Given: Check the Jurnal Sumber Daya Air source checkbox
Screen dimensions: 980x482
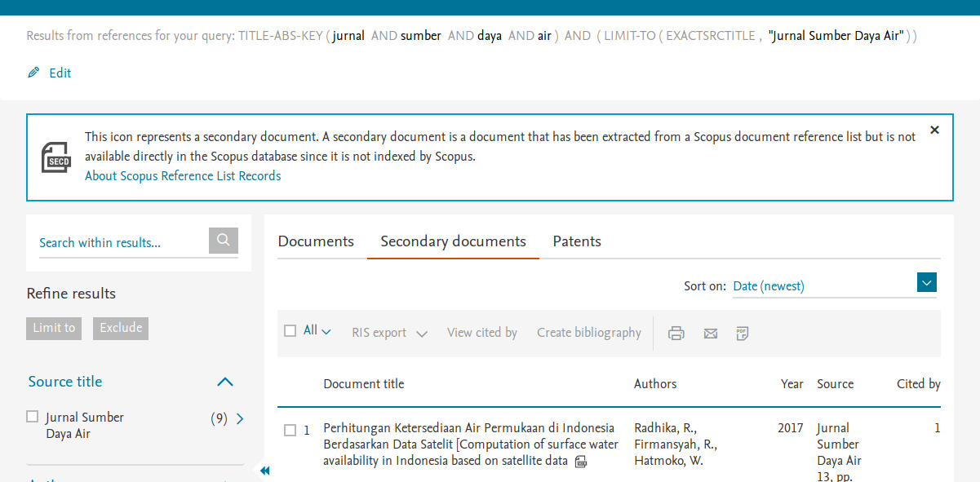Looking at the screenshot, I should [x=32, y=416].
